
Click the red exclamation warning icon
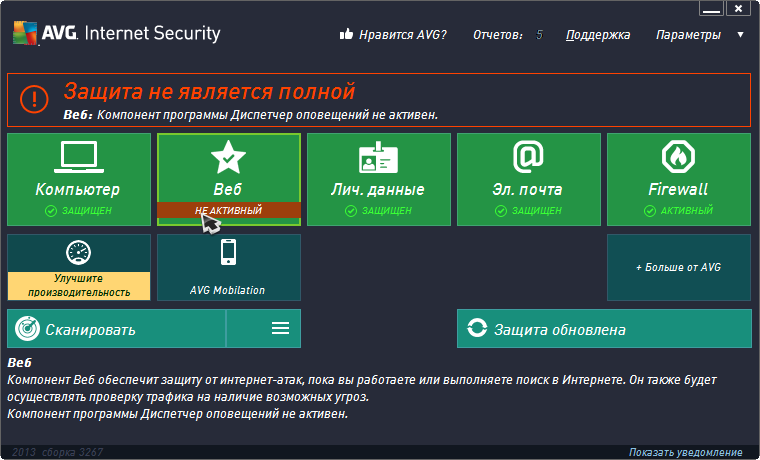(x=34, y=99)
